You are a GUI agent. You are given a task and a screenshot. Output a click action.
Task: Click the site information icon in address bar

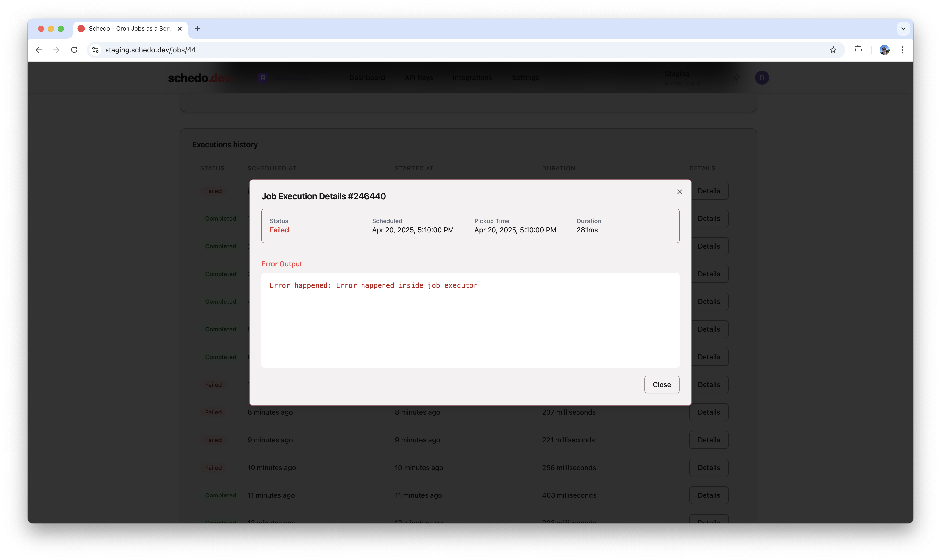(95, 50)
